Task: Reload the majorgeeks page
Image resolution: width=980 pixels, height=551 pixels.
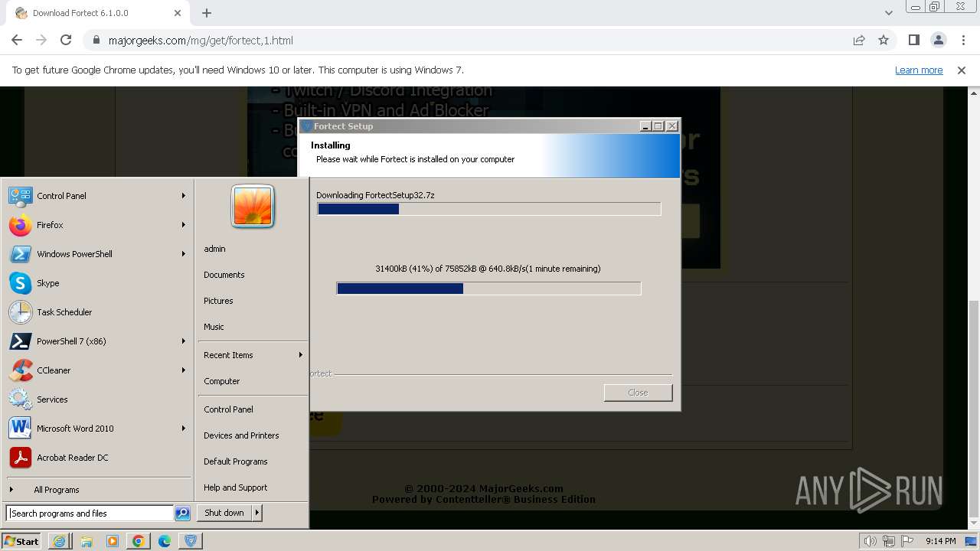Action: 66,41
